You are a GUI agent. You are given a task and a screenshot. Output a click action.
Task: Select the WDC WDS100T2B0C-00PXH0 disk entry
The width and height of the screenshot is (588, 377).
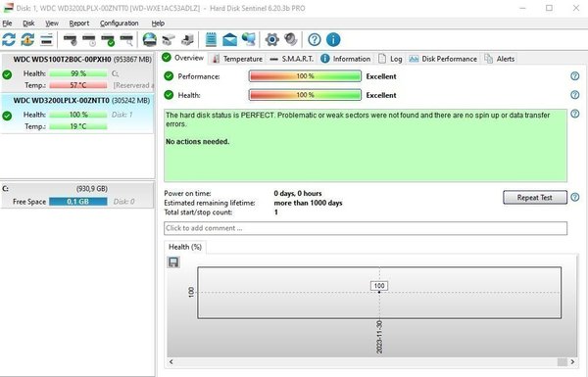click(77, 73)
